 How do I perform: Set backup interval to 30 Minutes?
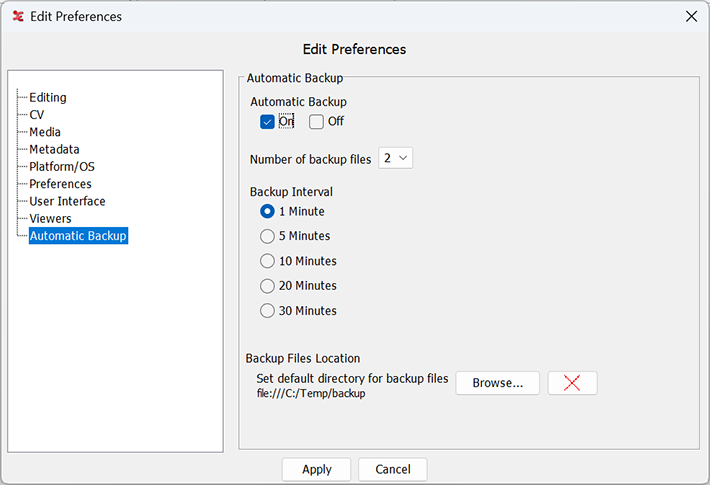click(x=267, y=311)
